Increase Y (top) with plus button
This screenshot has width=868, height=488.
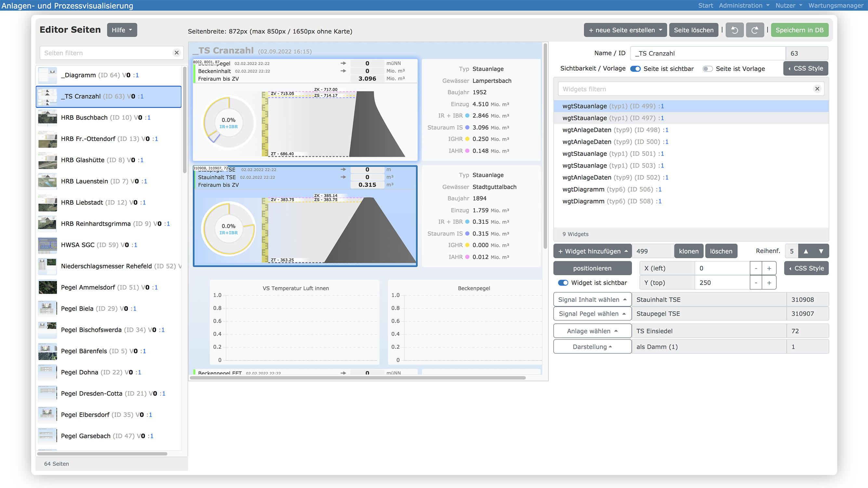coord(769,283)
